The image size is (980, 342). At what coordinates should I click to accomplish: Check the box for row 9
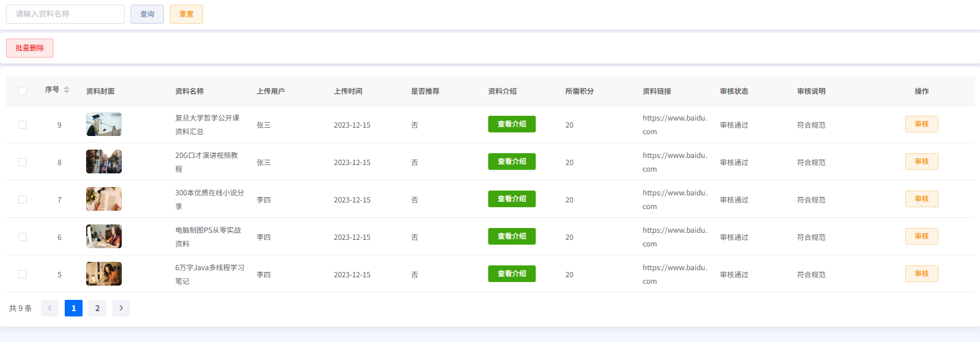(23, 125)
